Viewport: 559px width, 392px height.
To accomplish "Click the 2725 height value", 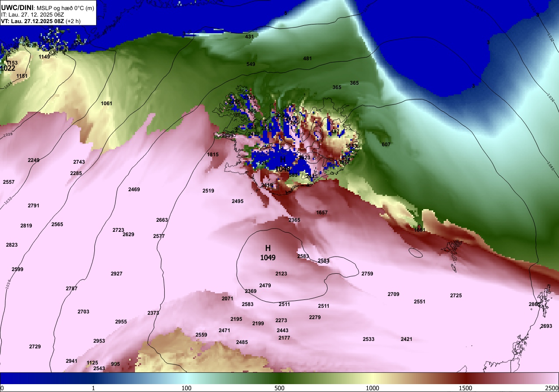I will pos(456,296).
